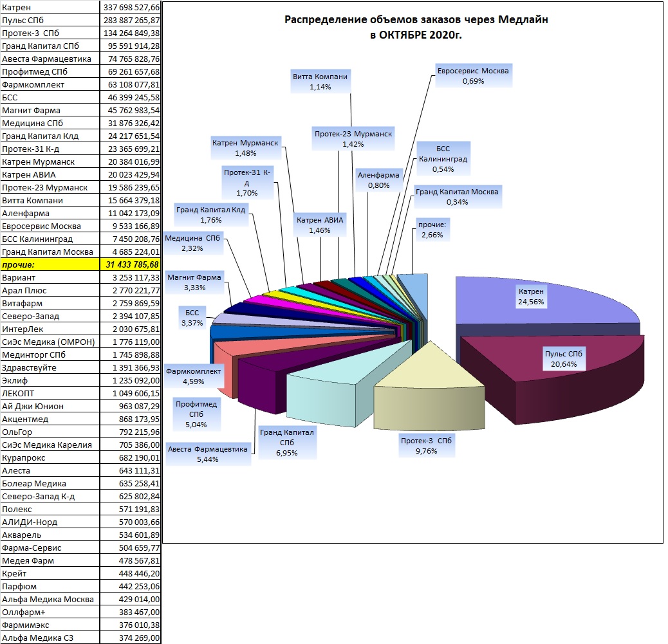The image size is (668, 644).
Task: Select the highlighted прочие: table cell
Action: [50, 264]
